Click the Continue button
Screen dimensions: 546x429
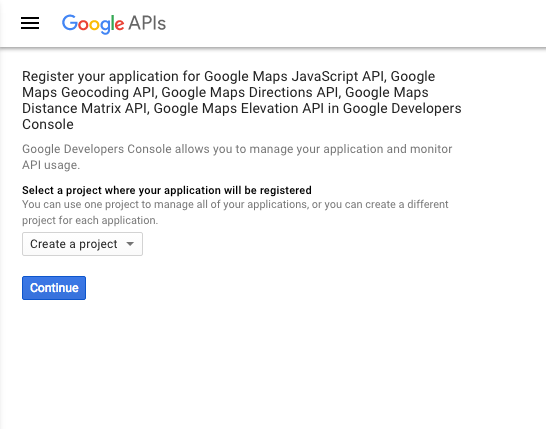[x=54, y=288]
